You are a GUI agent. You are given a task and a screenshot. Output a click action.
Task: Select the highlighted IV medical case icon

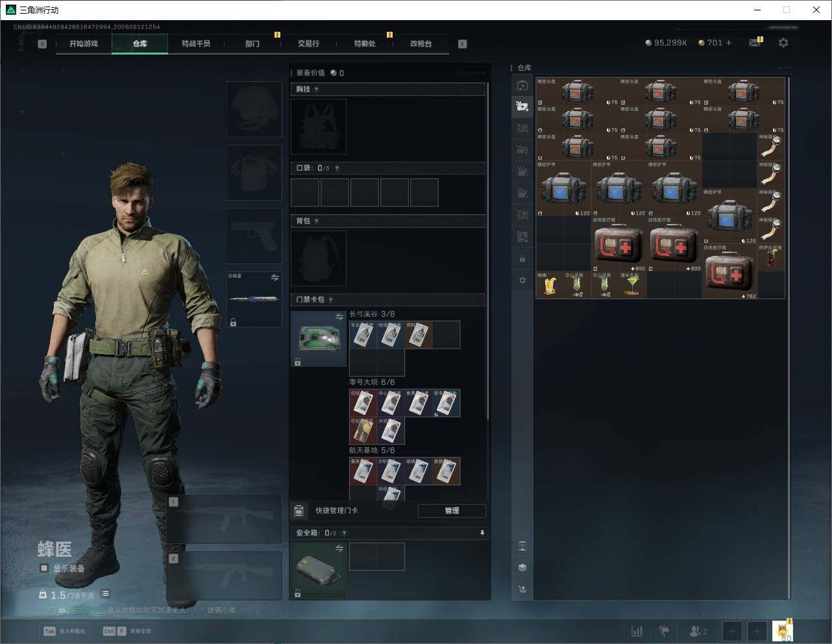click(x=522, y=106)
